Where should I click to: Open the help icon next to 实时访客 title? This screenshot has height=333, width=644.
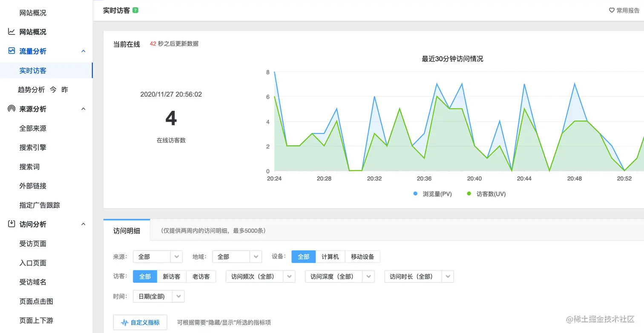[x=135, y=10]
